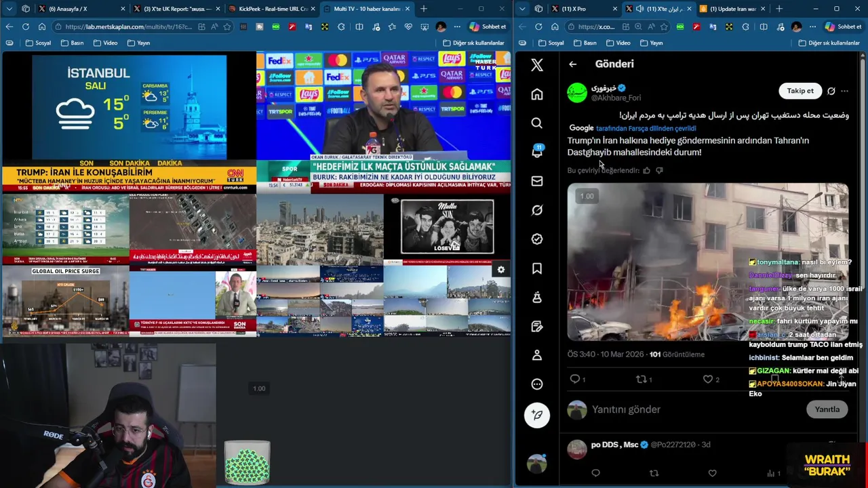Screen dimensions: 868x488
Task: Compose a new post with feather button
Action: (537, 415)
